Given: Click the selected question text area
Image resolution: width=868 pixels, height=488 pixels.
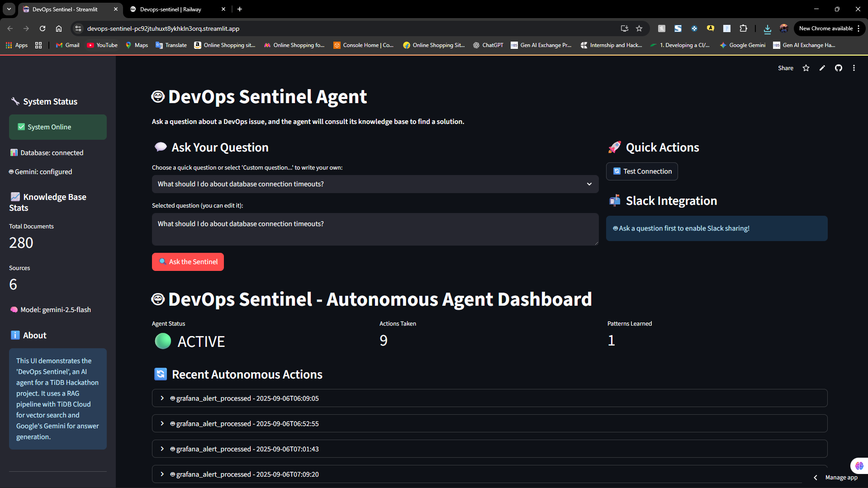Looking at the screenshot, I should click(x=375, y=229).
